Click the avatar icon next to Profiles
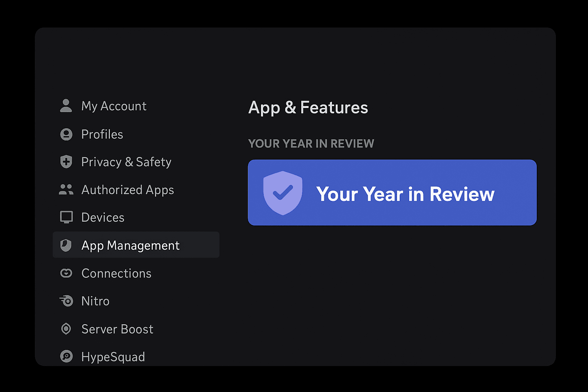 (x=66, y=134)
